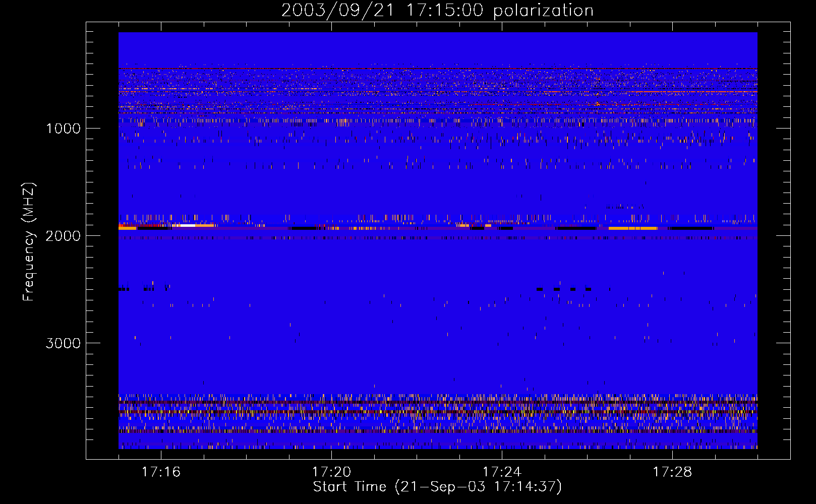
Task: Click the 2000 frequency tick label
Action: pos(63,236)
